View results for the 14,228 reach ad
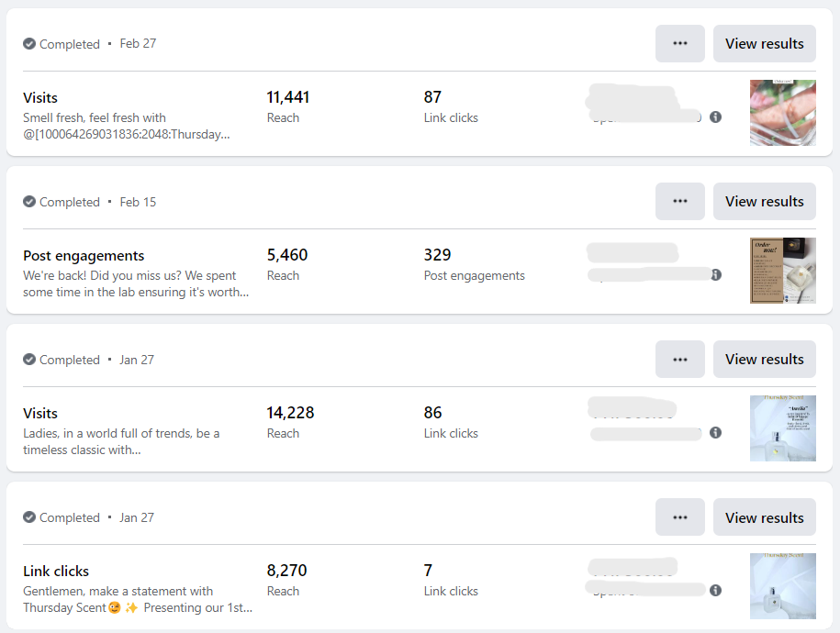840x633 pixels. pyautogui.click(x=764, y=360)
